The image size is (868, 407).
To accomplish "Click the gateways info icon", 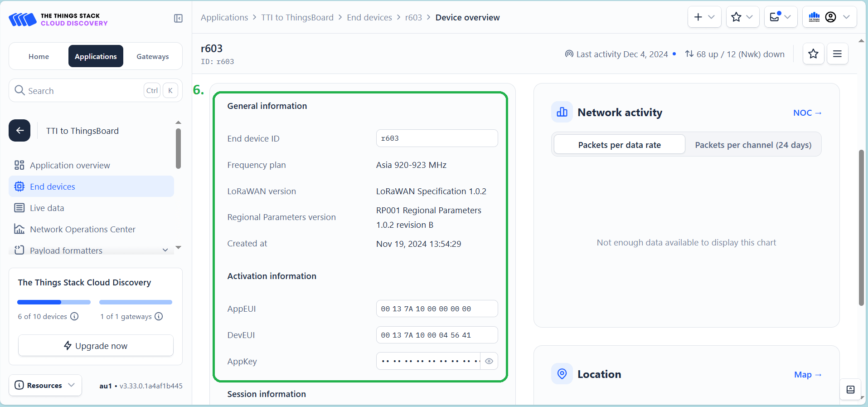I will pyautogui.click(x=159, y=316).
